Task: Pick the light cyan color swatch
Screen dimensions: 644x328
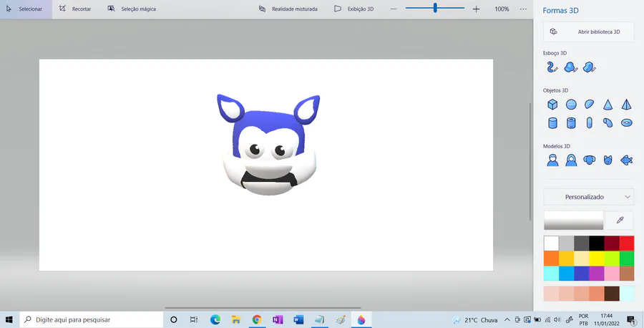Action: (x=551, y=274)
